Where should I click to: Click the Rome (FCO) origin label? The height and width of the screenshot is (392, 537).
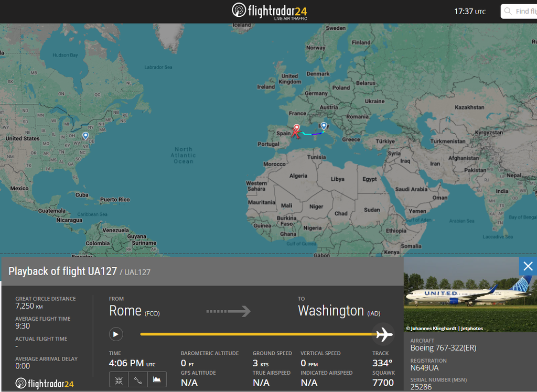(x=134, y=311)
